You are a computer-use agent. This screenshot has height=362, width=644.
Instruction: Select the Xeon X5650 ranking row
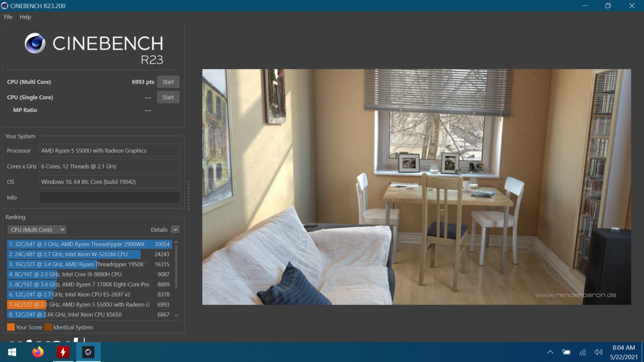[x=89, y=315]
